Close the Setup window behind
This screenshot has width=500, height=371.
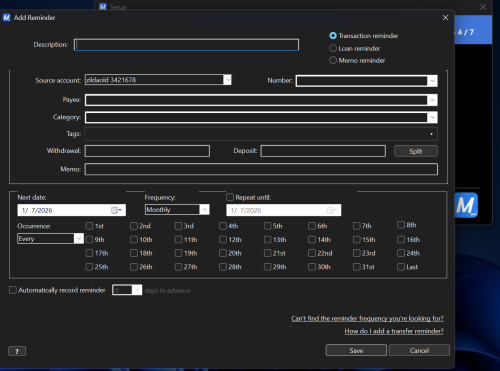[483, 7]
